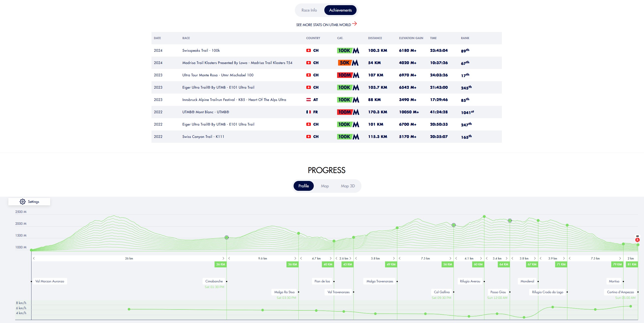644x323 pixels.
Task: Click the Val Marzon Auronzo checkpoint label
Action: (x=50, y=281)
